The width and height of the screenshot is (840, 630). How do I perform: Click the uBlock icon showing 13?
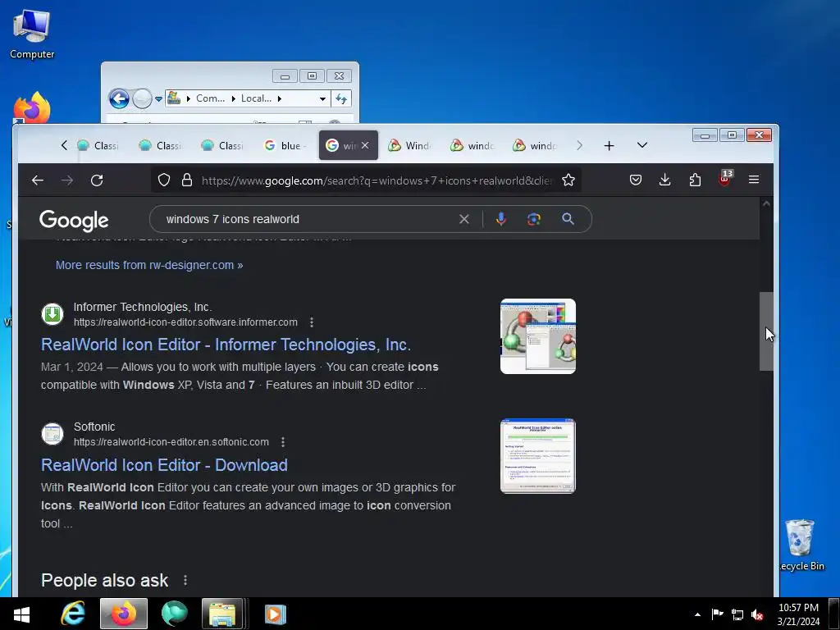click(x=724, y=179)
